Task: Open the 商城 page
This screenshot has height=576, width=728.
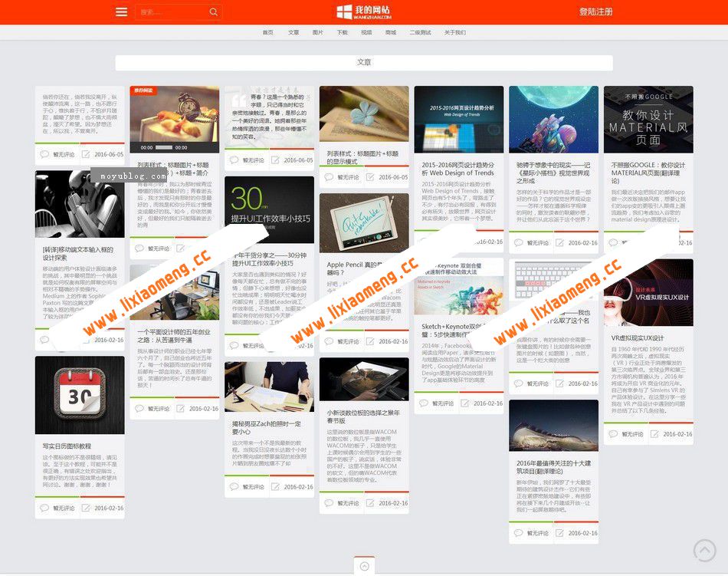Action: (x=392, y=33)
